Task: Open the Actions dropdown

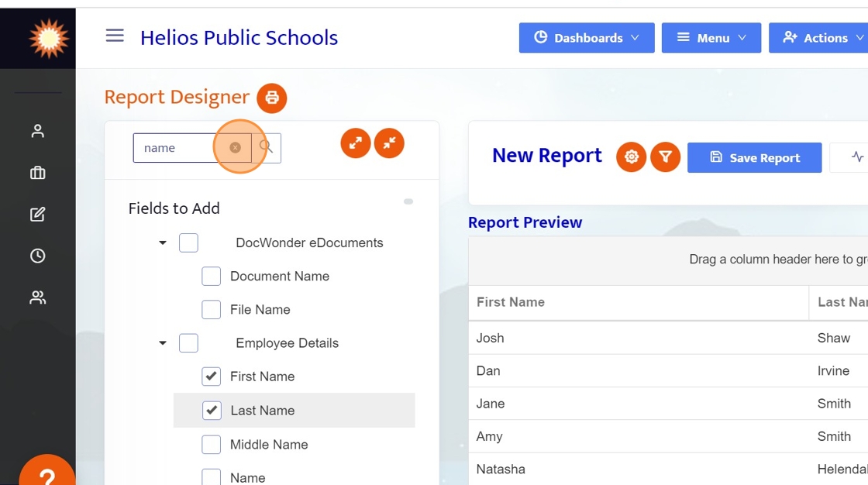Action: [x=818, y=38]
